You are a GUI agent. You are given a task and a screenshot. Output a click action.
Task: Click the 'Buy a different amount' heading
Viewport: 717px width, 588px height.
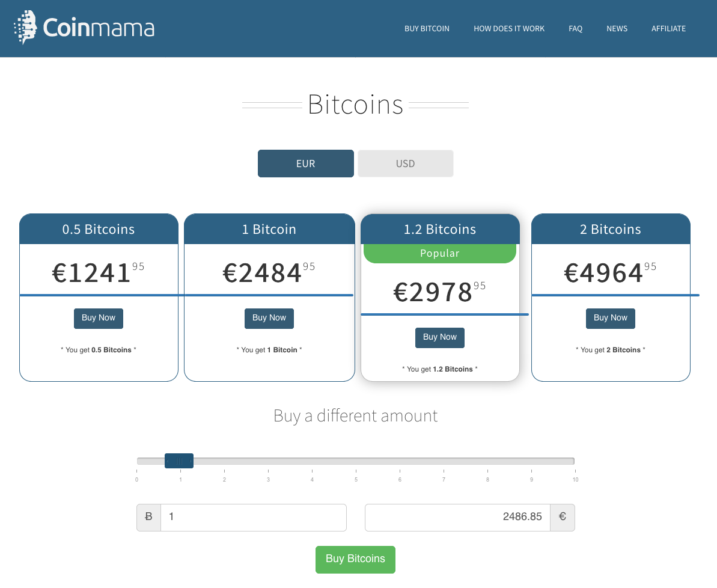(x=355, y=416)
